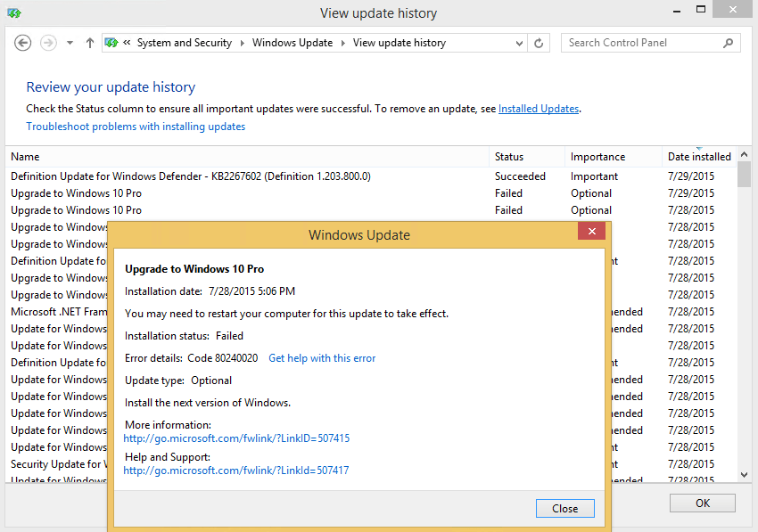Click Upgrade to Windows 10 Pro dialog heading
758x532 pixels.
(194, 269)
